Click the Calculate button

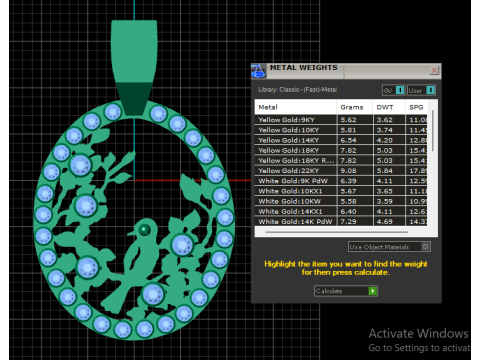(x=346, y=291)
